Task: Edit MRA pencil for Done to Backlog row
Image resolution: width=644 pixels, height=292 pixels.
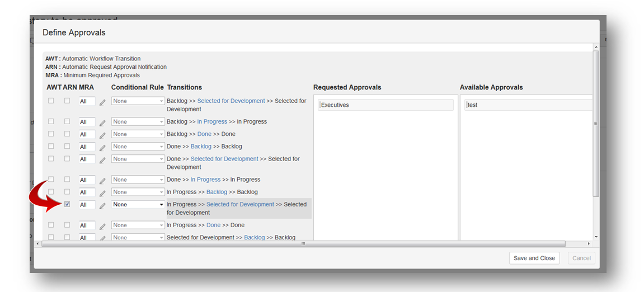Action: (102, 147)
